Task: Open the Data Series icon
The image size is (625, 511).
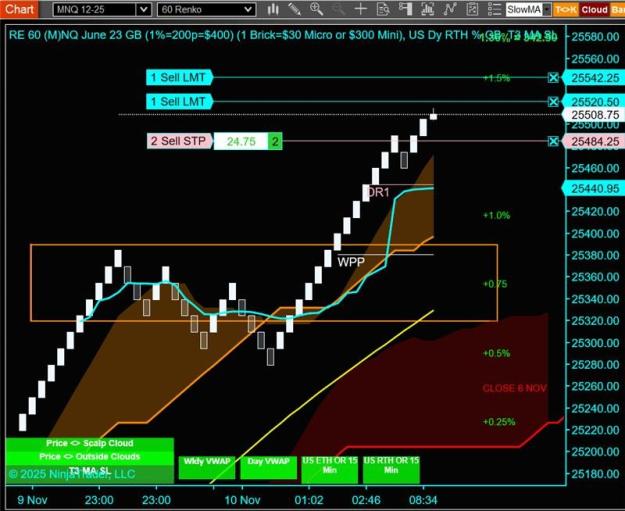Action: point(427,9)
